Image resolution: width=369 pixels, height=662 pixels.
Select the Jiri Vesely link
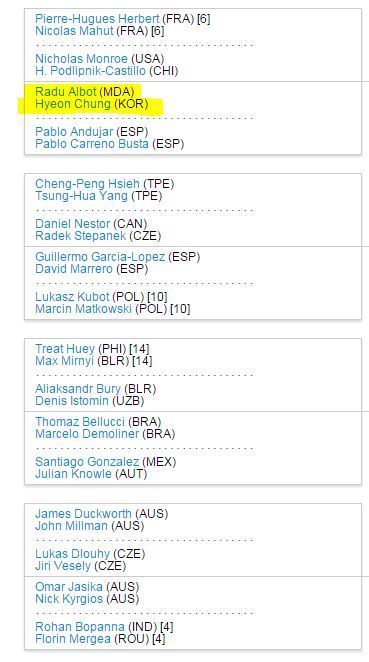[63, 566]
